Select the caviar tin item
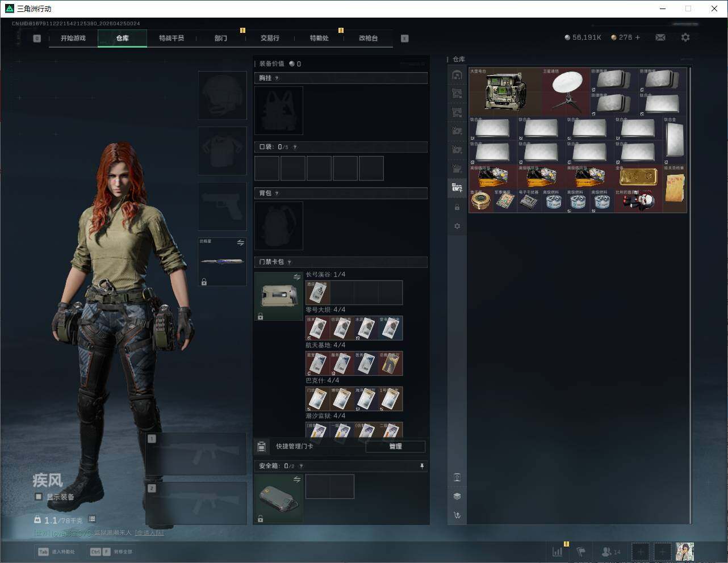Viewport: 728px width, 563px height. (481, 201)
